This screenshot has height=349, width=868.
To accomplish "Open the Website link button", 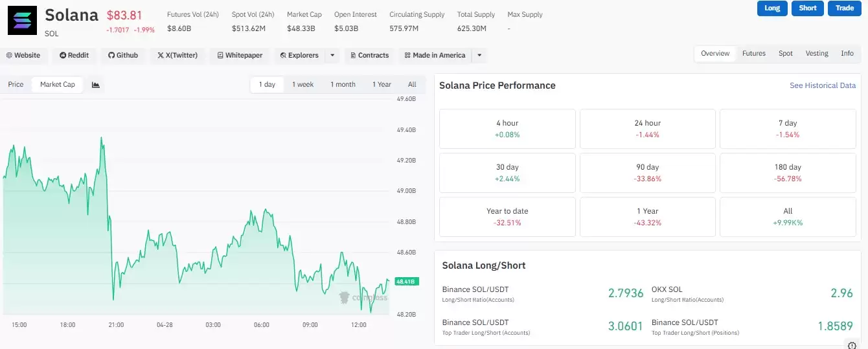I will 23,56.
